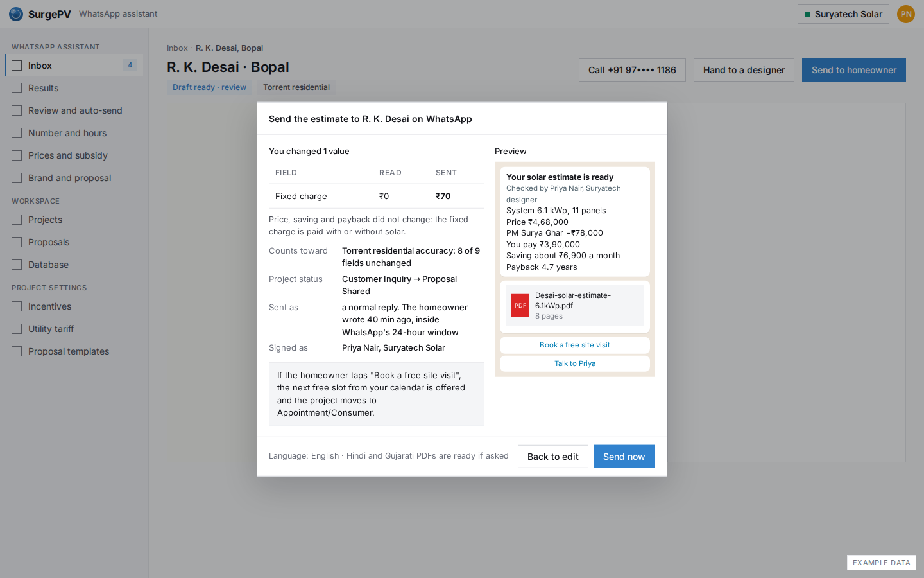Click the "Payback 4.7 years" line
Screen dimensions: 924x578
(x=542, y=267)
